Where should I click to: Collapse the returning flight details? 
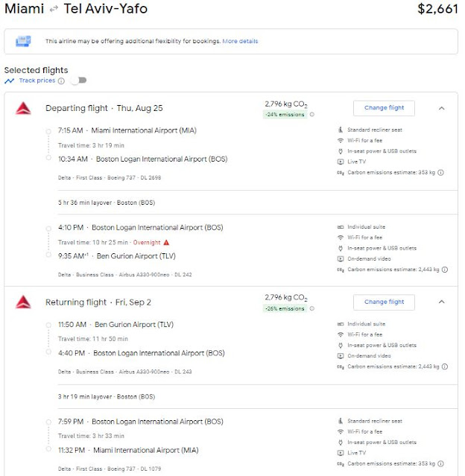point(442,302)
